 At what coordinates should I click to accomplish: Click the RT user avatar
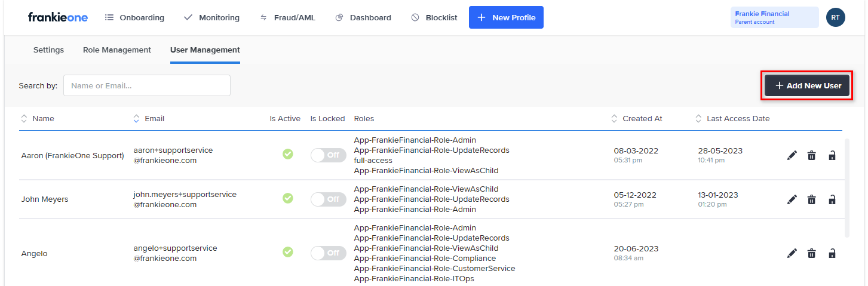[x=835, y=17]
